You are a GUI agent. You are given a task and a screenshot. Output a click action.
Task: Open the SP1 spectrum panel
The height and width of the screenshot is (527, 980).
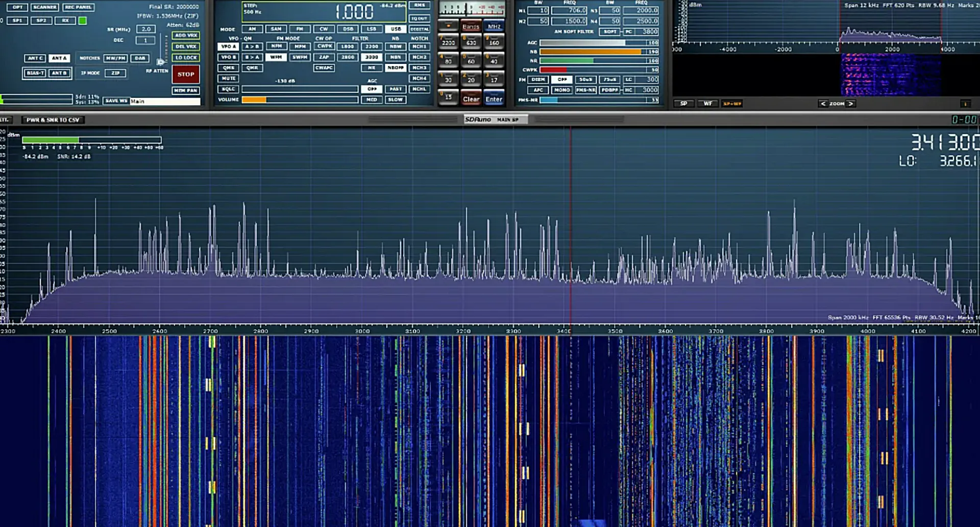coord(17,20)
